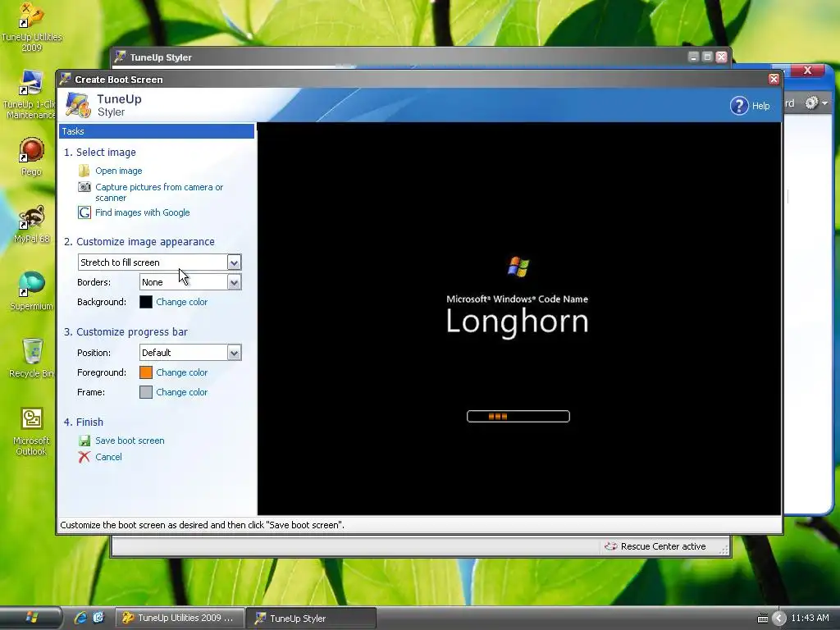Click Capture pictures from camera or scanner
This screenshot has height=630, width=840.
(x=159, y=192)
